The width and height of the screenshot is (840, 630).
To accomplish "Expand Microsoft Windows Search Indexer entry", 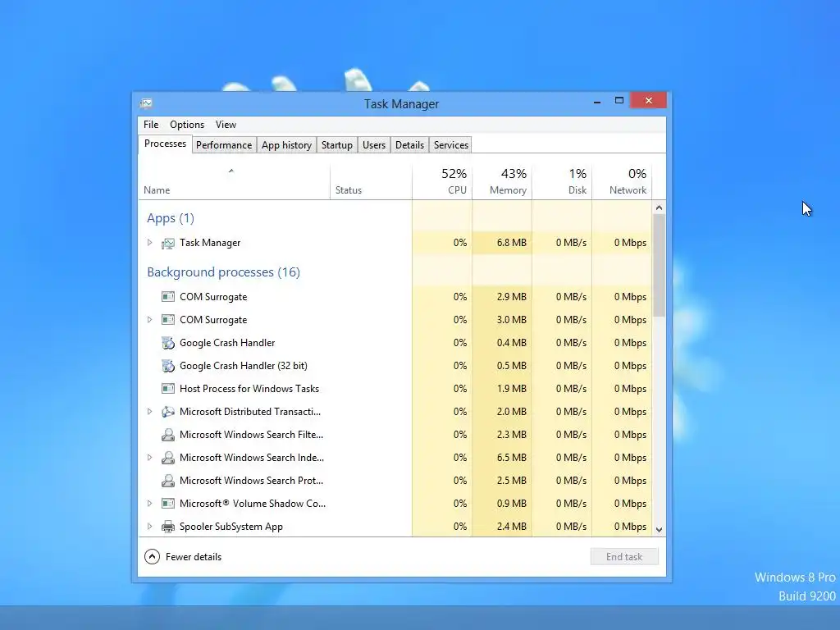I will [149, 458].
